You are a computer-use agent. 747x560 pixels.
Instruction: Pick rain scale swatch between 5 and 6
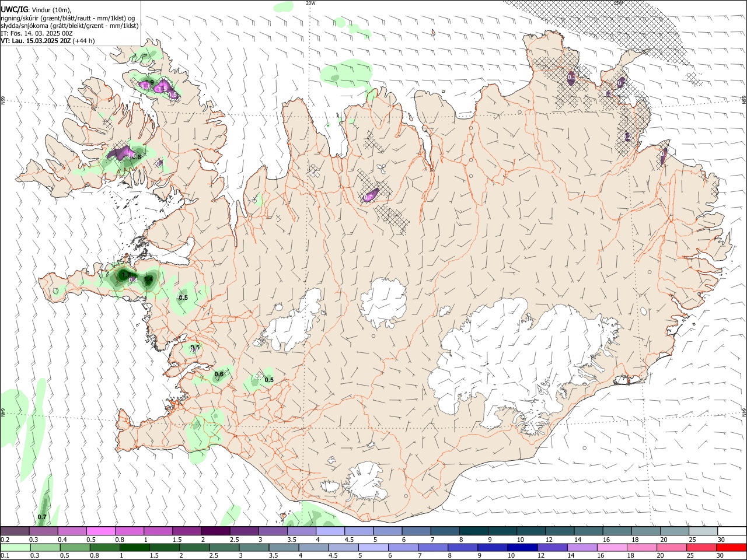pyautogui.click(x=373, y=548)
